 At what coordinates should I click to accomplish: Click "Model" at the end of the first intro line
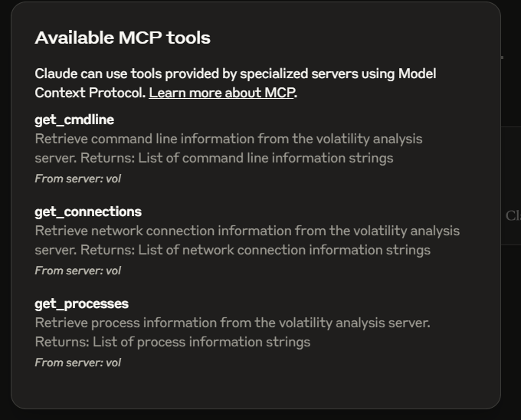pyautogui.click(x=417, y=74)
